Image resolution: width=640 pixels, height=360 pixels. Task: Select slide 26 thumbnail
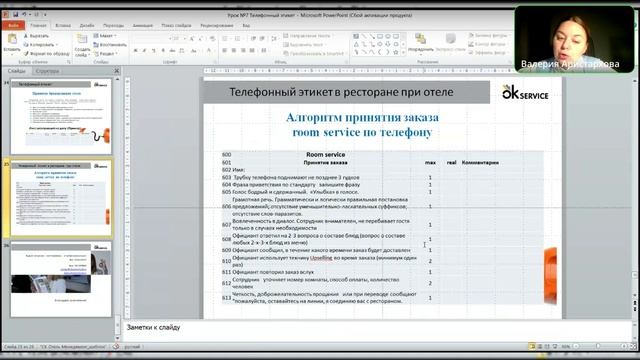click(x=61, y=280)
